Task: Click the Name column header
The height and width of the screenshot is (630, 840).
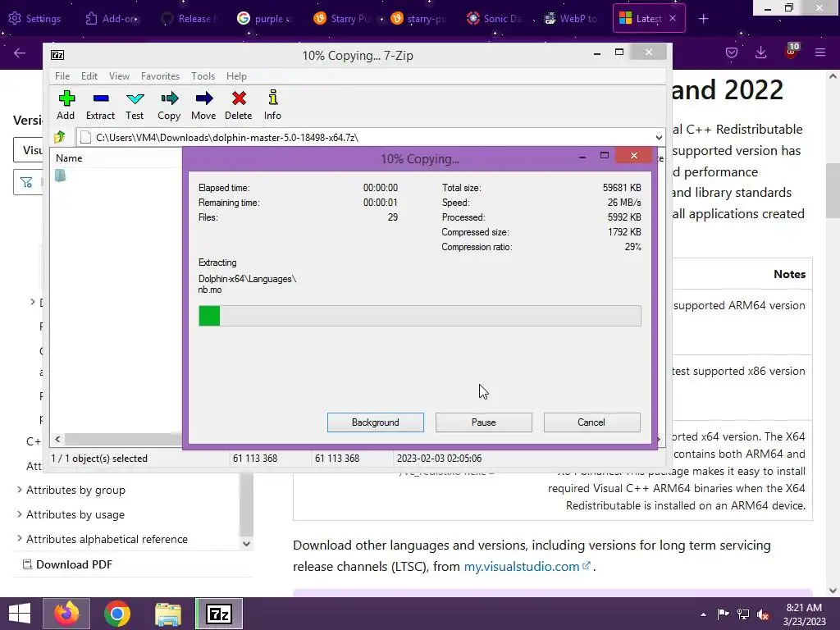Action: pos(117,158)
